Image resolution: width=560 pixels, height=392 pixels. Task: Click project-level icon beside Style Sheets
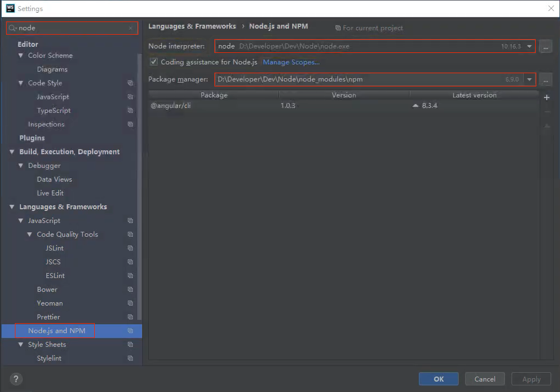click(131, 345)
